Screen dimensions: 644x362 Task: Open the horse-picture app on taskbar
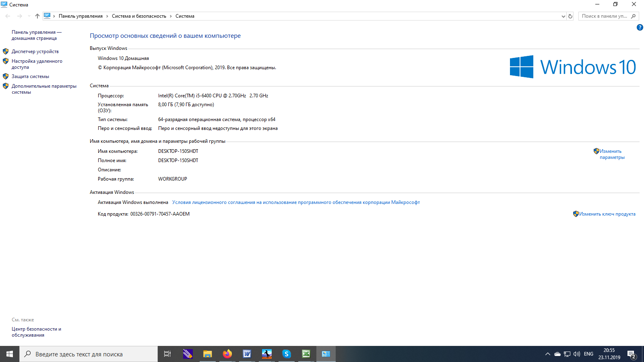coord(266,354)
